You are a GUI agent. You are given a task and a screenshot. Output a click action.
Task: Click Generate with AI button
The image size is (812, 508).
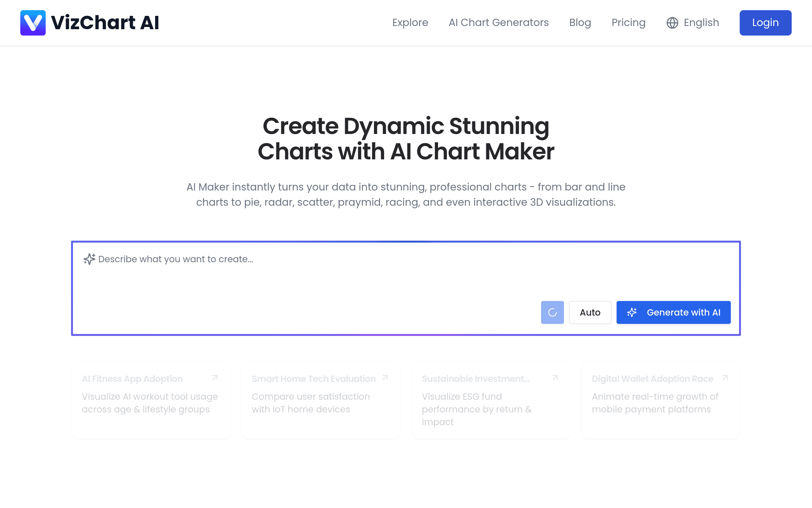pos(673,312)
